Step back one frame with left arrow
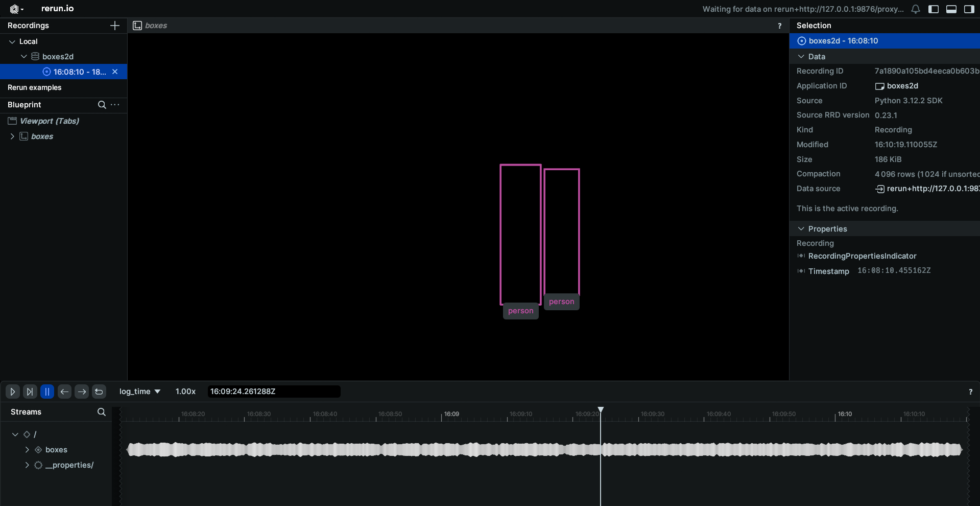Screen dimensions: 980x506 coord(64,392)
